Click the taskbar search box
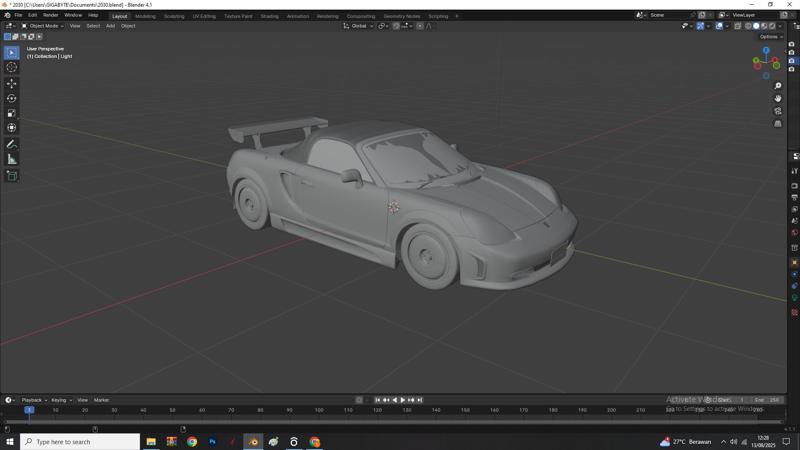800x450 pixels. 80,442
